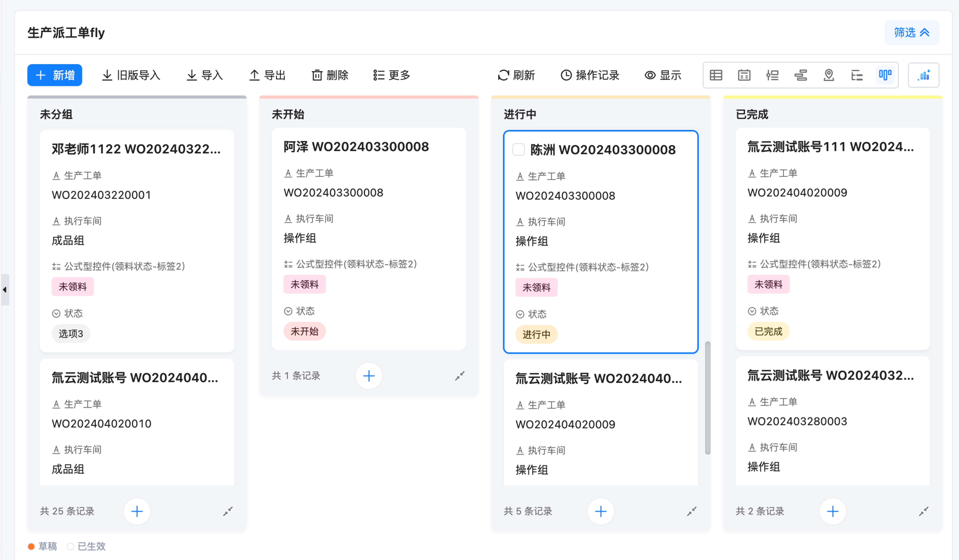Switch to table view icon
The image size is (959, 560).
tap(716, 75)
